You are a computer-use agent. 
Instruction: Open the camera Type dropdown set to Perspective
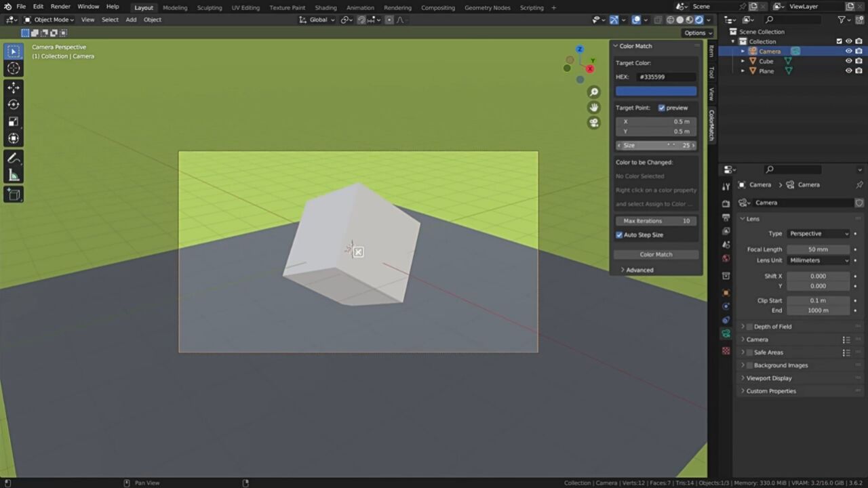pyautogui.click(x=818, y=233)
